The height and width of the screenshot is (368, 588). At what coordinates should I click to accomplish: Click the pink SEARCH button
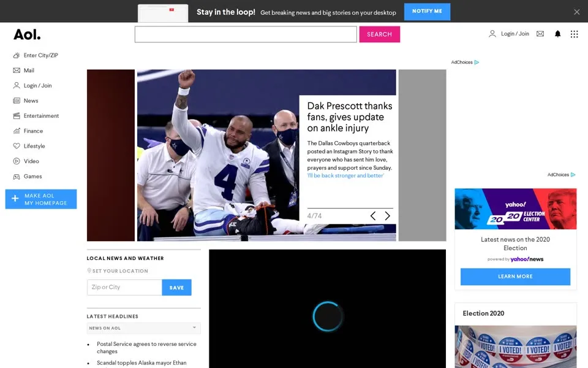coord(380,34)
